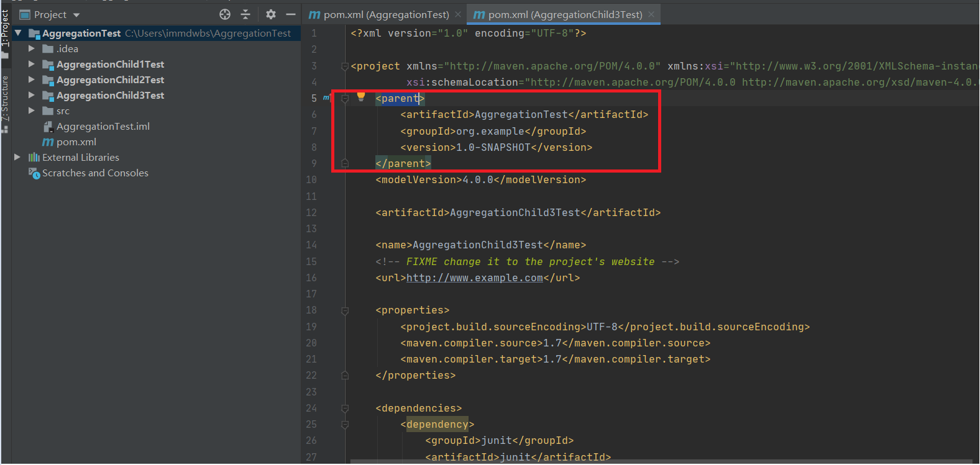Expand the .idea folder
The image size is (980, 465).
(x=31, y=48)
